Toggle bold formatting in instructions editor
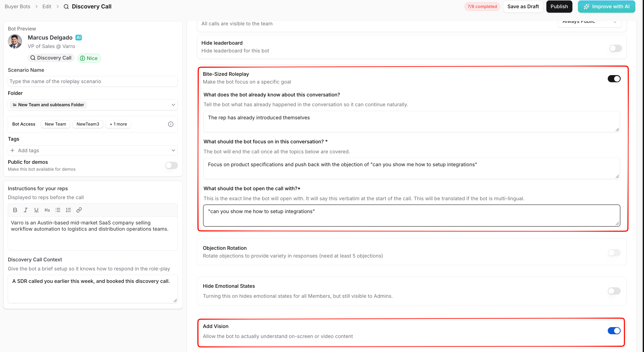This screenshot has height=352, width=644. tap(15, 210)
